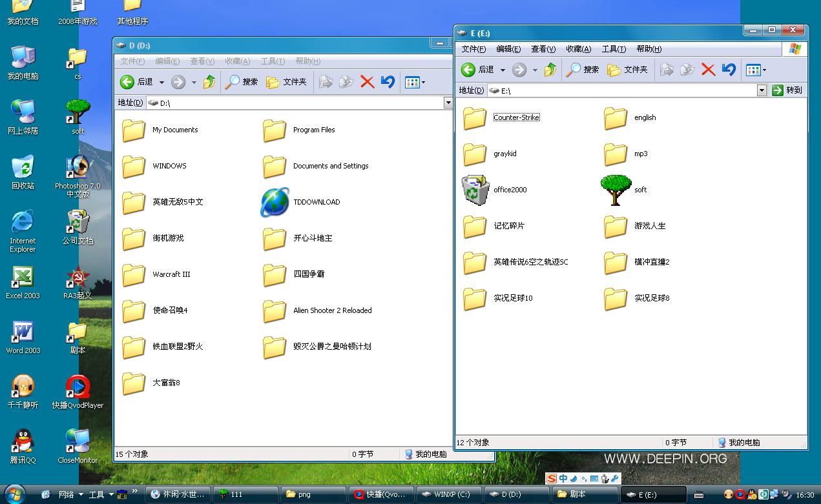Screen dimensions: 821x504
Task: Toggle Sogou input 中 Chinese/English mode
Action: click(x=563, y=479)
